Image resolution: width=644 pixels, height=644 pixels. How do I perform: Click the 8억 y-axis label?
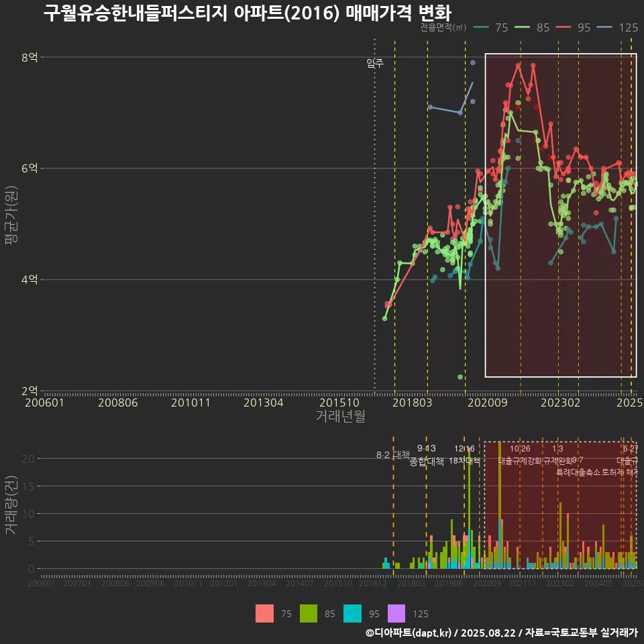[x=30, y=57]
